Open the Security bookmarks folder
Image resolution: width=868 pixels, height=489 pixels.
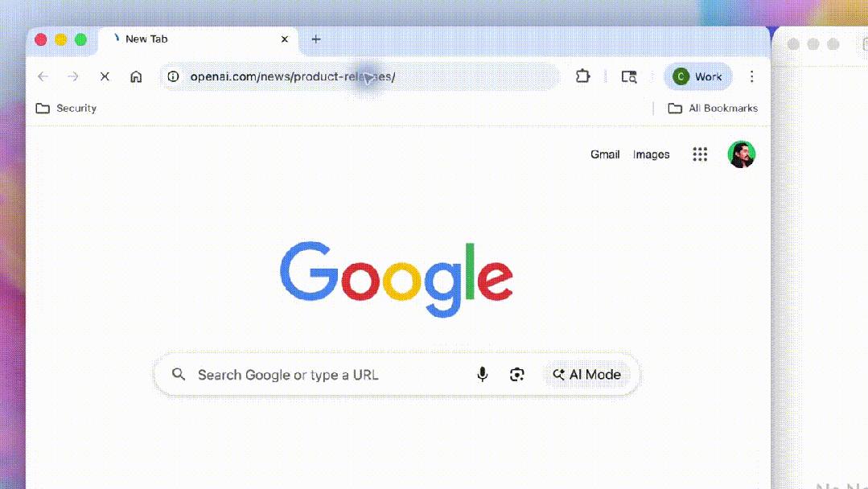tap(66, 108)
